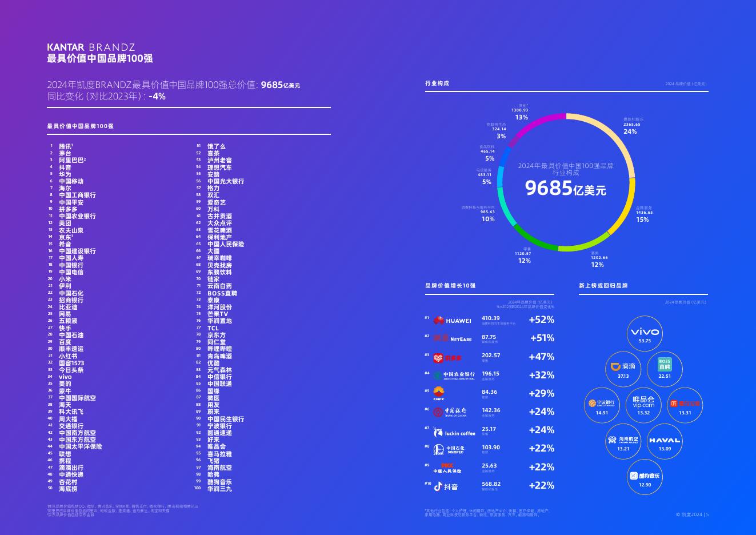Select the NetEase logo at growth rank 2
Viewport: 756px width, 535px height.
[x=453, y=339]
